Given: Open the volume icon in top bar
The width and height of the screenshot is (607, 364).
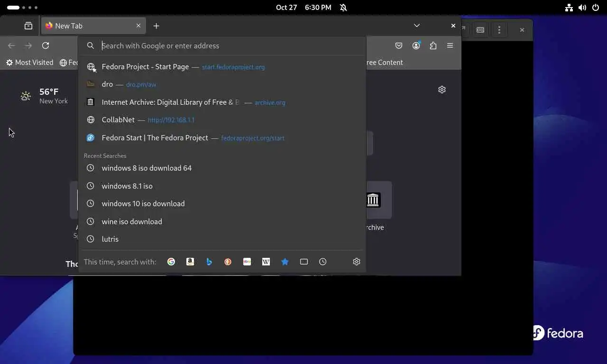Looking at the screenshot, I should (582, 8).
